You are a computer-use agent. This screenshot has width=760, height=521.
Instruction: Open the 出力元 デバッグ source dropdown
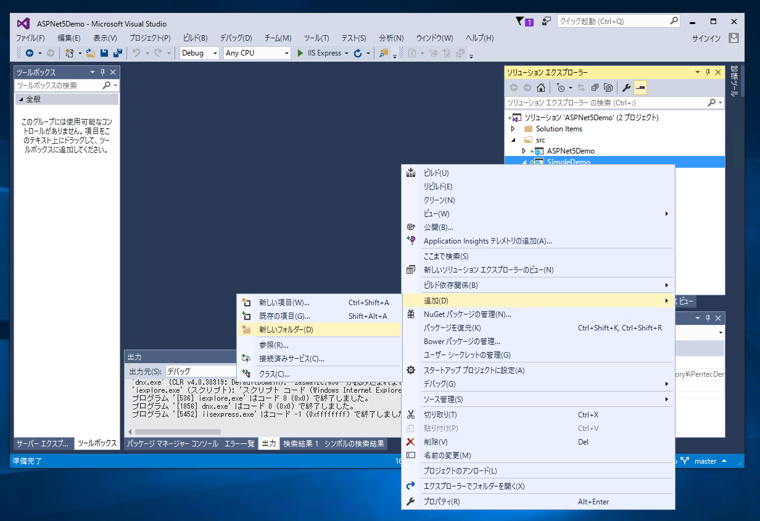pos(200,371)
